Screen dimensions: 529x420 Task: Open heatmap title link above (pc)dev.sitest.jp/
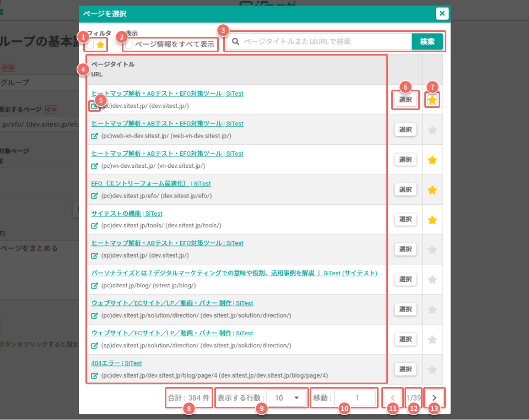point(168,94)
